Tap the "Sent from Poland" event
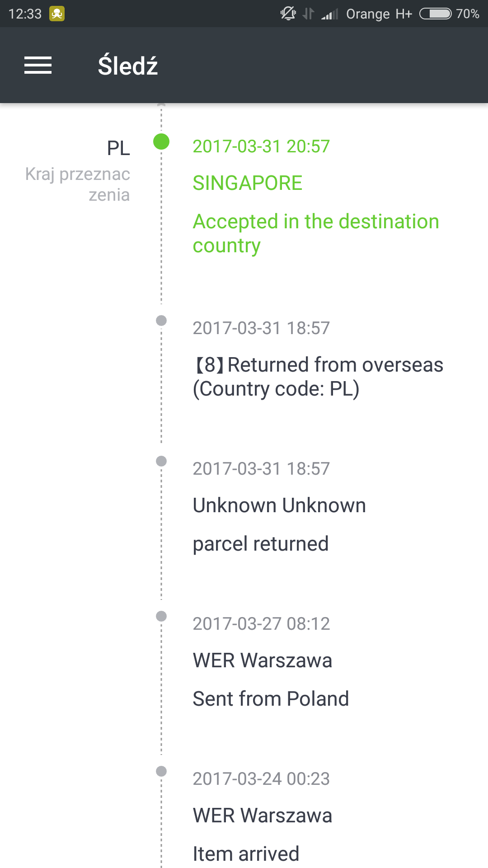488x868 pixels. pyautogui.click(x=271, y=698)
